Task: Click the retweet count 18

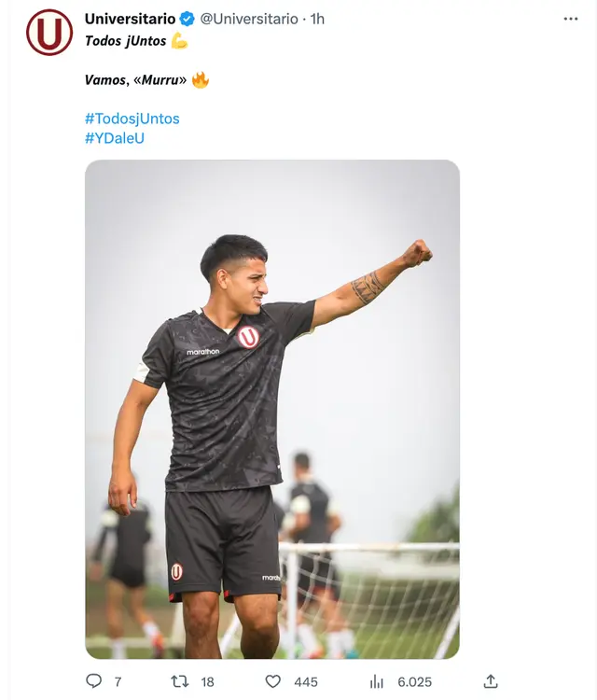Action: [x=207, y=682]
